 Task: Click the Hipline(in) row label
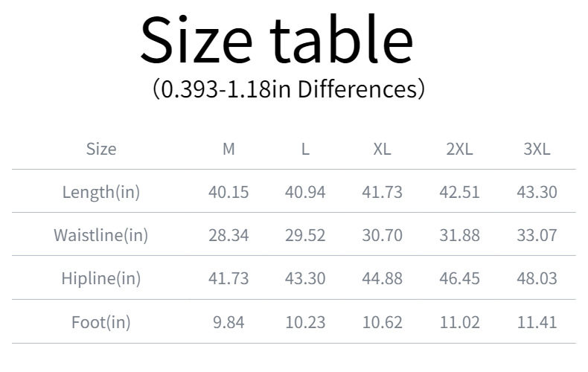point(101,279)
